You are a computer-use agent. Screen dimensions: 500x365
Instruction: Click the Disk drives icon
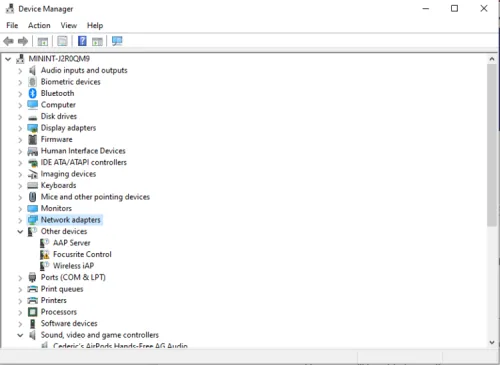pyautogui.click(x=32, y=117)
